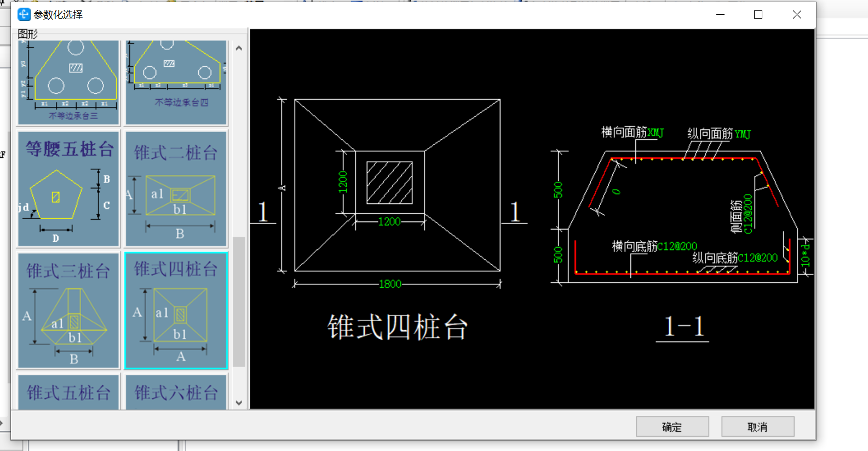Click the 10*d anchorage value
The width and height of the screenshot is (868, 451).
805,255
